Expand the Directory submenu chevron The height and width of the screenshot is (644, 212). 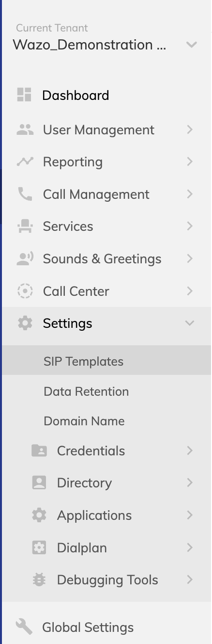(190, 483)
